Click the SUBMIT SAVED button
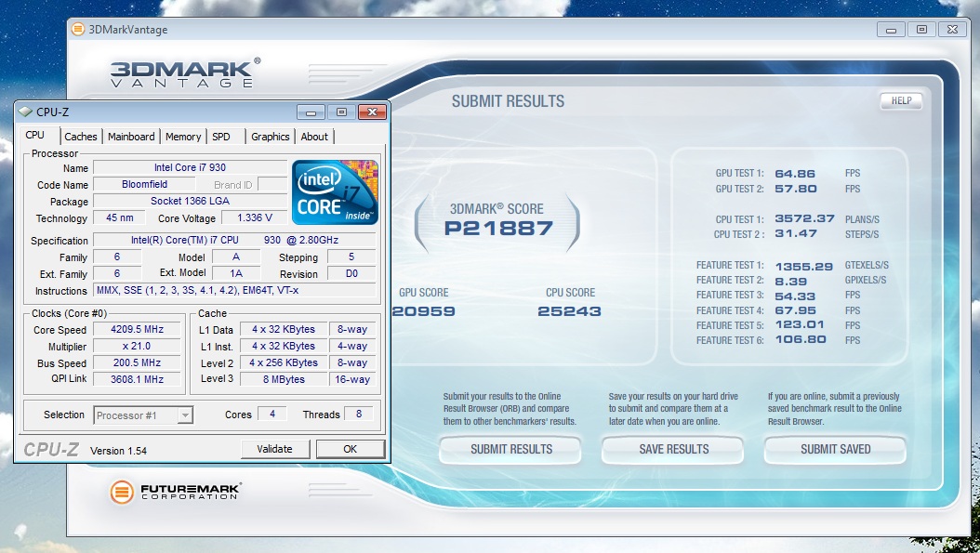This screenshot has height=553, width=980. click(836, 449)
